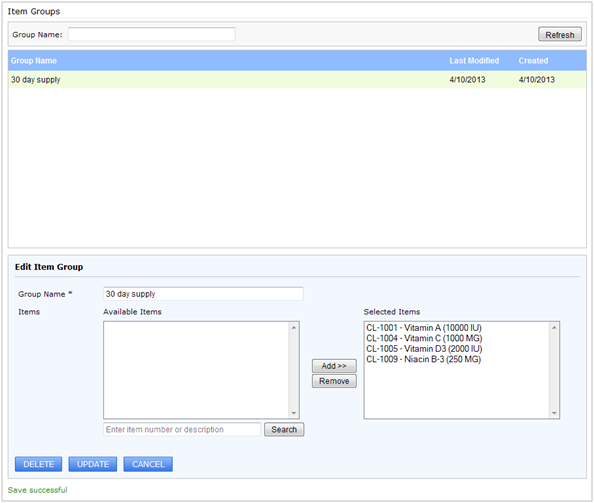This screenshot has width=594, height=503.
Task: Focus the item number or description search box
Action: [182, 430]
